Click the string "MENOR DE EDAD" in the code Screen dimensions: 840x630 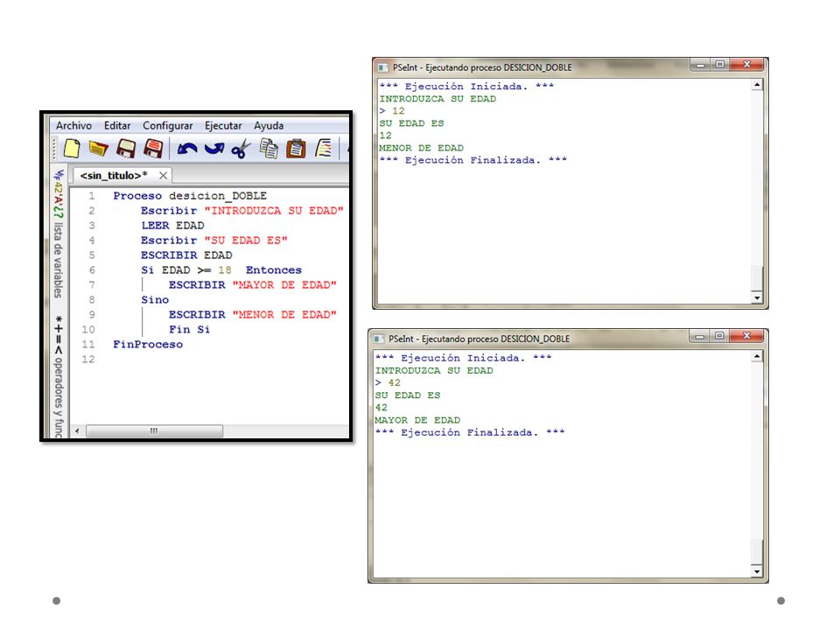point(284,314)
